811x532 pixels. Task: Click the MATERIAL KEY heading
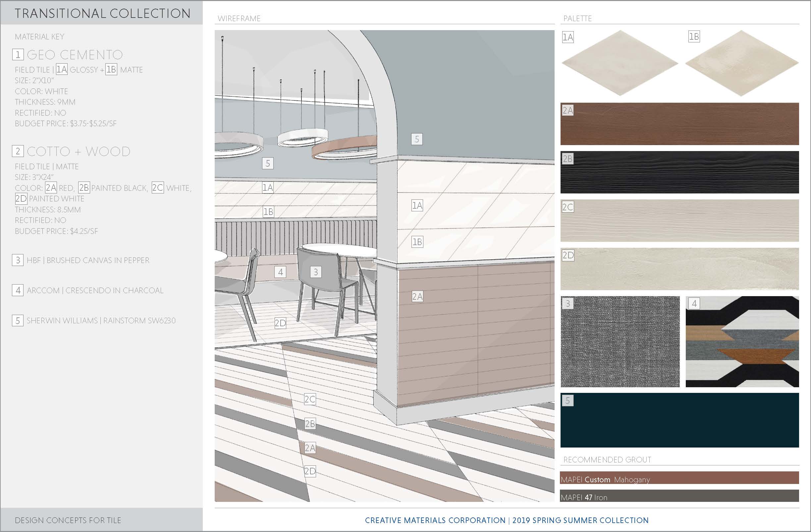(39, 36)
